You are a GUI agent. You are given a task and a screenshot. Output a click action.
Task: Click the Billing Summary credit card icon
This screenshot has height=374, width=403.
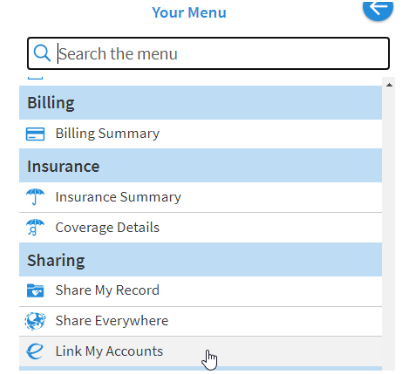coord(35,134)
